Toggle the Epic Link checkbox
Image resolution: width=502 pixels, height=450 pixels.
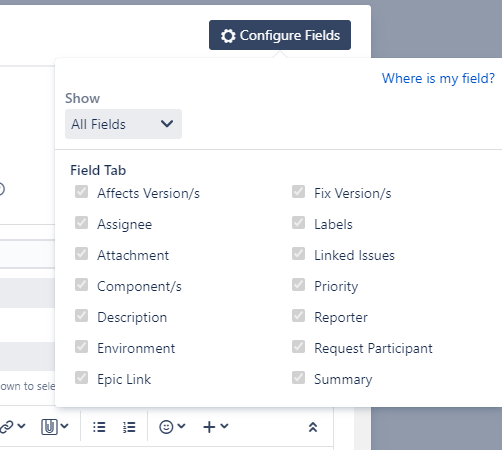[x=81, y=378]
